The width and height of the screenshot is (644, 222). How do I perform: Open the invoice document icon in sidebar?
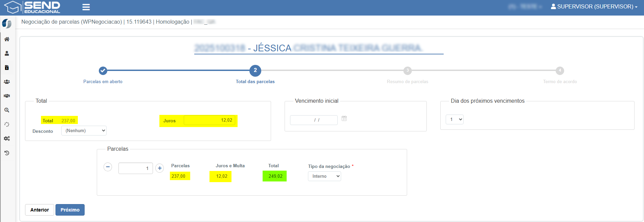tap(7, 68)
